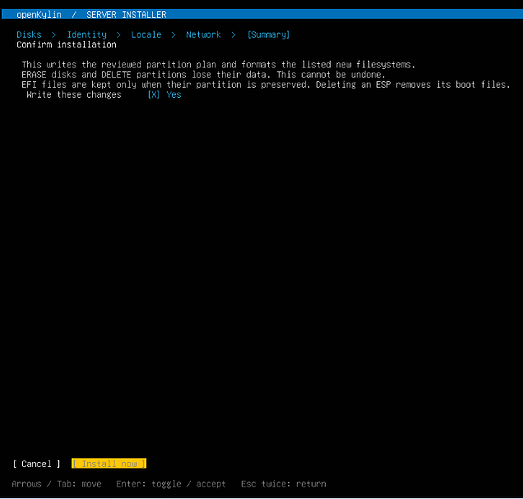
Task: Click the 'Enter: toggle / accept' hint
Action: (171, 484)
